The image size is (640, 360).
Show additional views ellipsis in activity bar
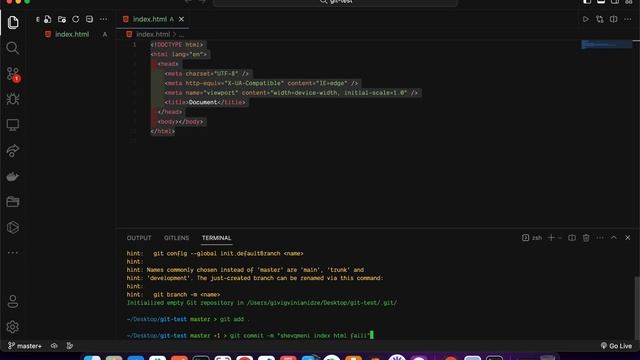pyautogui.click(x=13, y=253)
